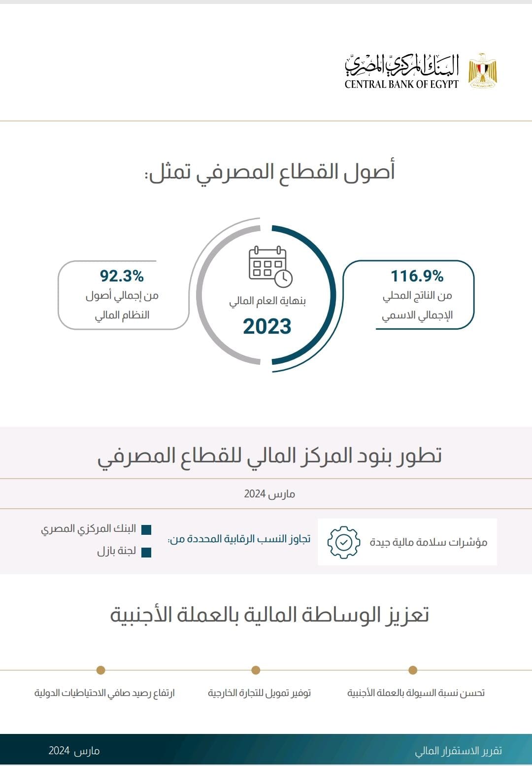Click the Central Bank of Egypt calligraphy logo
Image resolution: width=532 pixels, height=766 pixels.
pyautogui.click(x=401, y=71)
